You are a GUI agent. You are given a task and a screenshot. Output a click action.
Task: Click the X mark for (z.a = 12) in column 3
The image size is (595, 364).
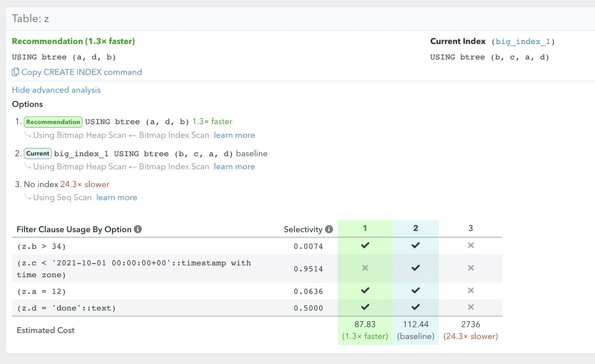click(470, 291)
